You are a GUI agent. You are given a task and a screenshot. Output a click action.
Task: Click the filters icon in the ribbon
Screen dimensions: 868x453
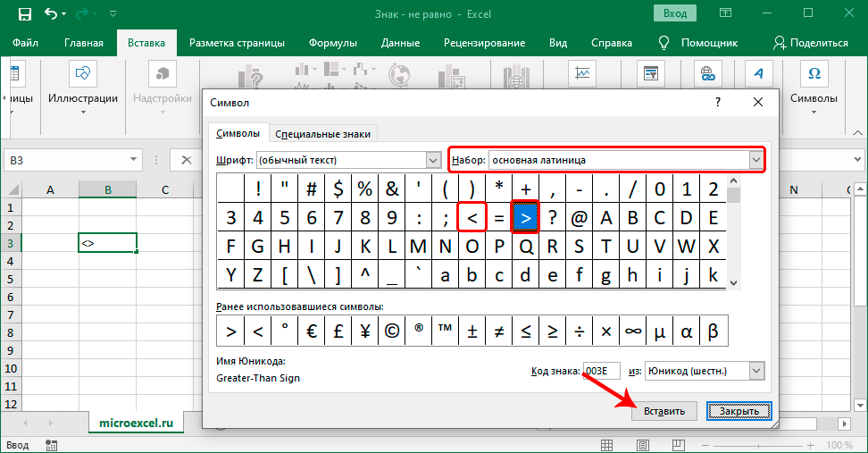651,73
